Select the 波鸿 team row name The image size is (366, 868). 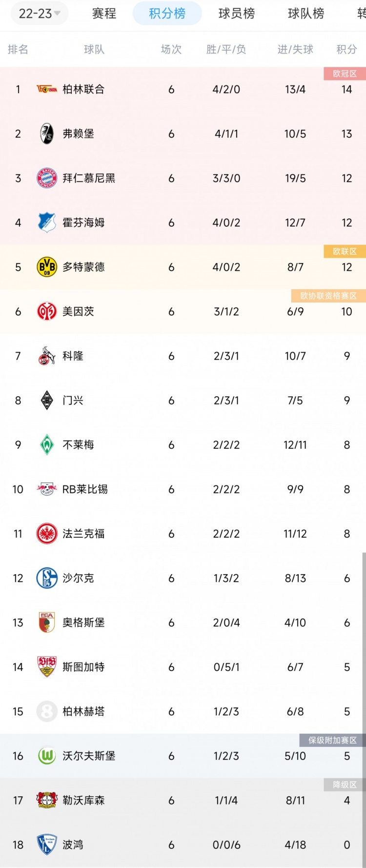coord(73,845)
